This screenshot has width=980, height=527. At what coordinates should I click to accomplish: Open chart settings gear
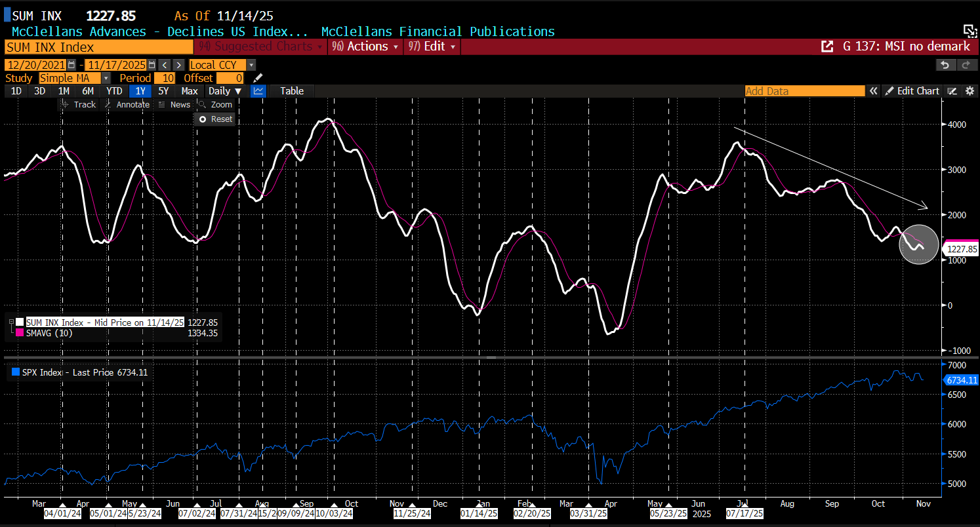point(970,91)
